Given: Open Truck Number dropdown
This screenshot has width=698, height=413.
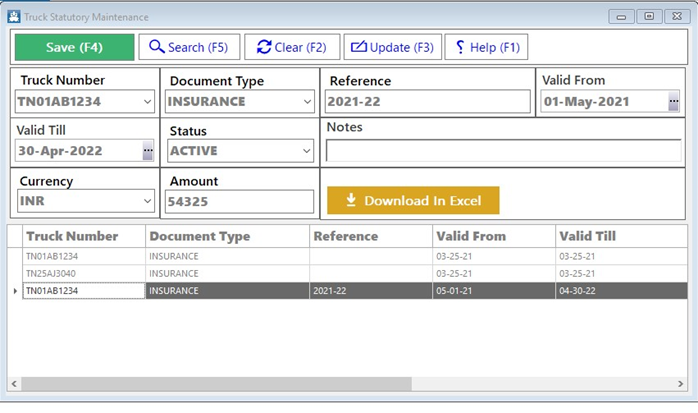Looking at the screenshot, I should (147, 101).
